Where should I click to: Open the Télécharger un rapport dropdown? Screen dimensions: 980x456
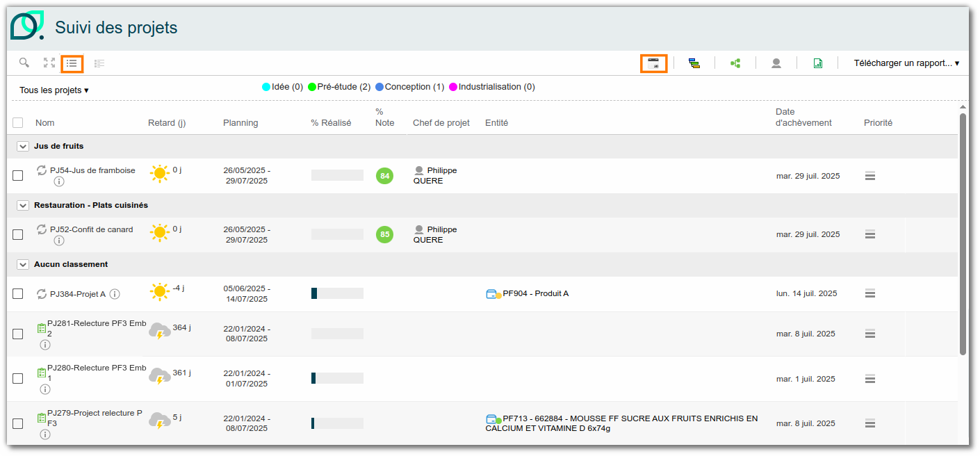pyautogui.click(x=906, y=63)
